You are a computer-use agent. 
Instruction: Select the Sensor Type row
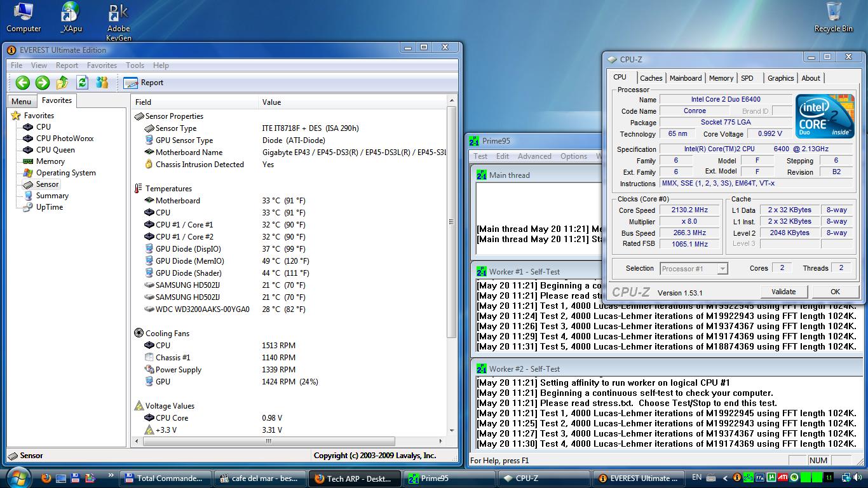coord(289,128)
